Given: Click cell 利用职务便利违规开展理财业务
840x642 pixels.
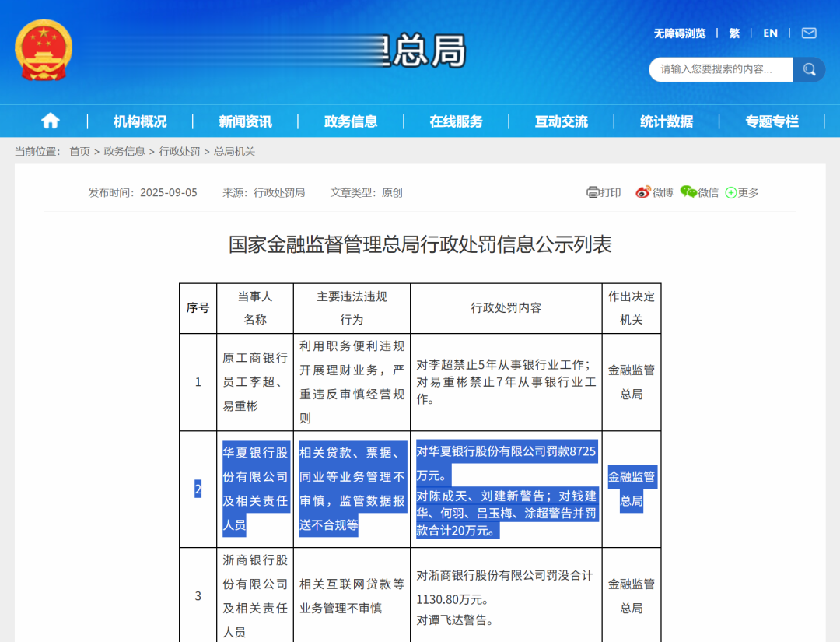Looking at the screenshot, I should [352, 382].
